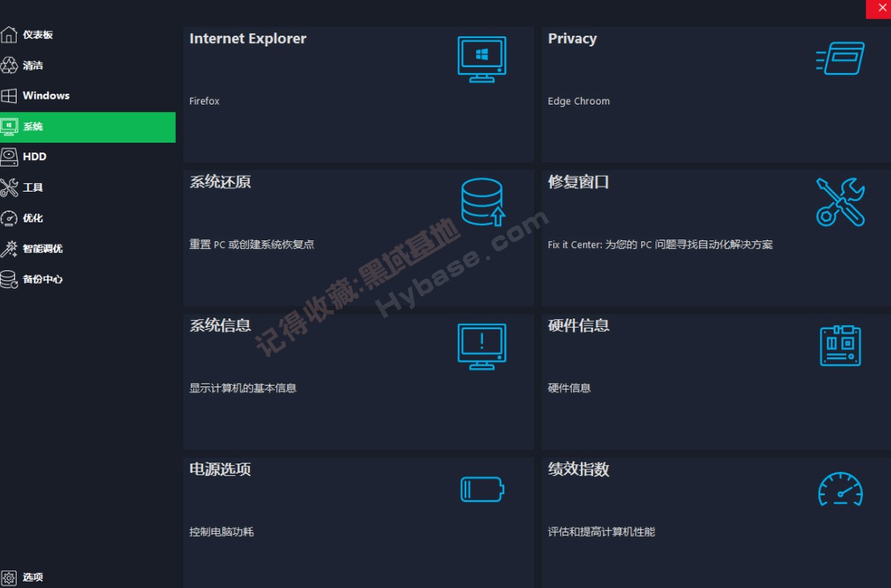Viewport: 891px width, 588px height.
Task: Select the highlighted 系统 menu item
Action: (88, 127)
